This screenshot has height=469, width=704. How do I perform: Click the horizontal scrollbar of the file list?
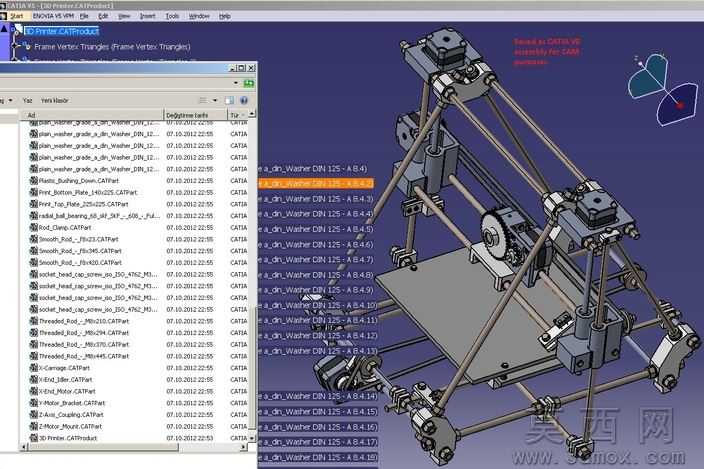[103, 447]
